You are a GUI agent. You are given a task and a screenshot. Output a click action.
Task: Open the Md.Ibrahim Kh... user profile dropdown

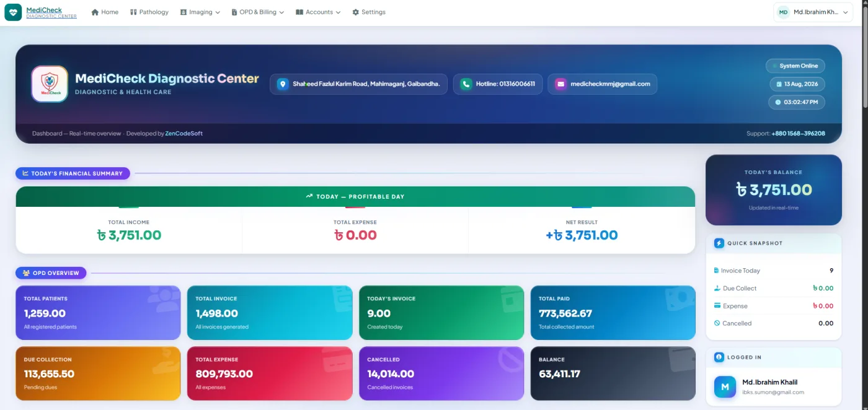(x=813, y=12)
